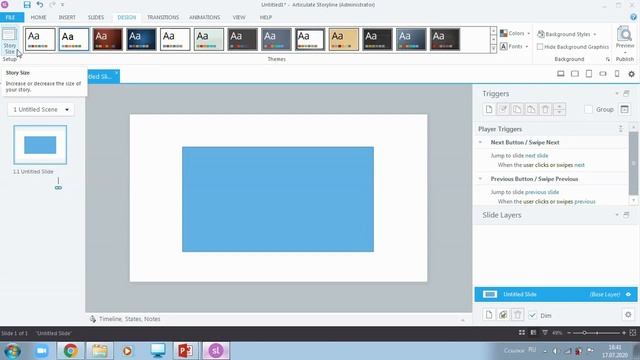Open variables manager icon next to Group
Image resolution: width=640 pixels, height=360 pixels.
(x=624, y=109)
